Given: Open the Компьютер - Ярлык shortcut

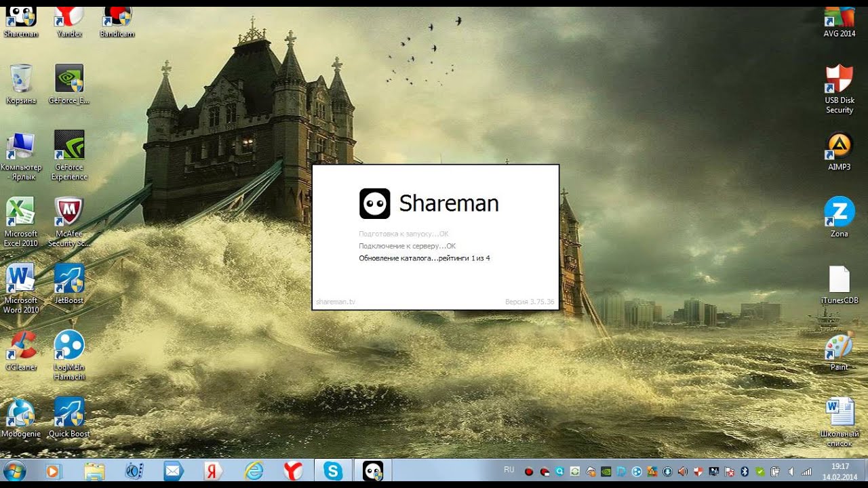Looking at the screenshot, I should [x=21, y=156].
